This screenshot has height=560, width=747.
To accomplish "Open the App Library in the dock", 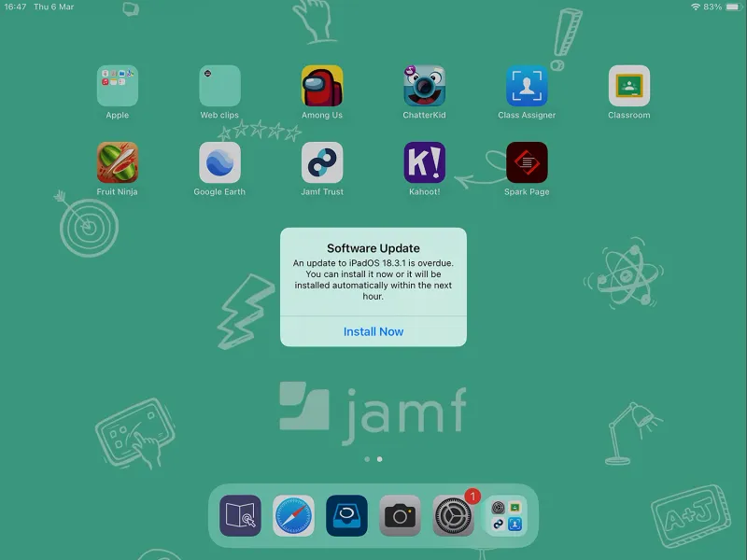I will click(x=506, y=516).
